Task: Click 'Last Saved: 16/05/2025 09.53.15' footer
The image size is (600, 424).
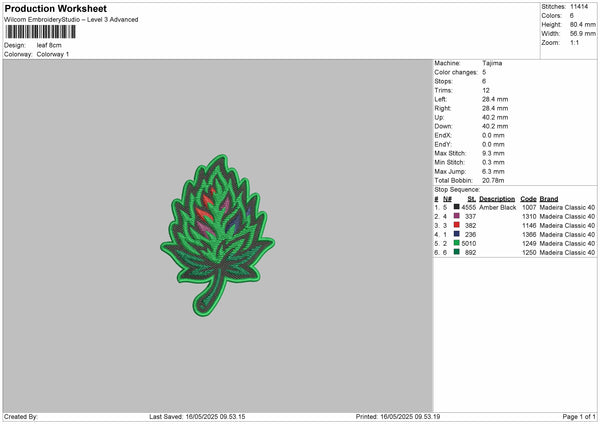Action: [197, 417]
